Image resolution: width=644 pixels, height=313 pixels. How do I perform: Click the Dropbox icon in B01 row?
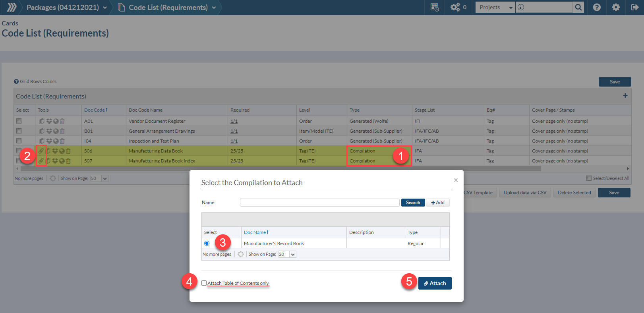coord(49,131)
